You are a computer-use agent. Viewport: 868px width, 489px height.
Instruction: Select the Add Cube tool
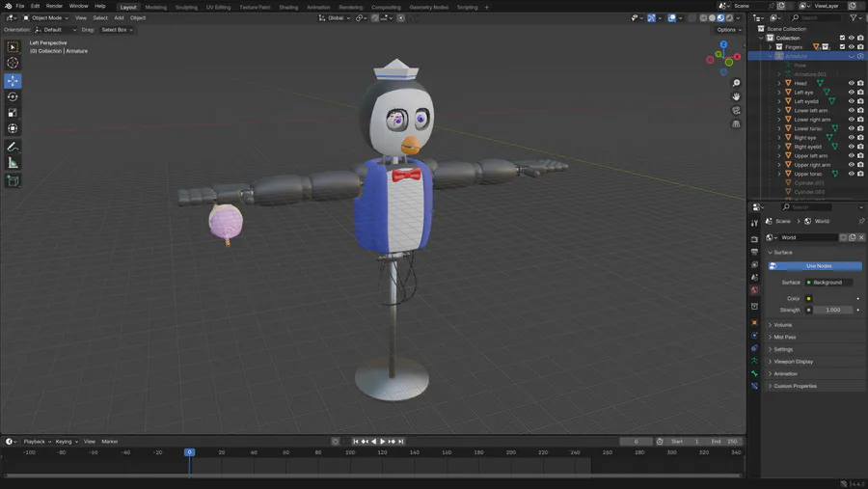coord(13,181)
